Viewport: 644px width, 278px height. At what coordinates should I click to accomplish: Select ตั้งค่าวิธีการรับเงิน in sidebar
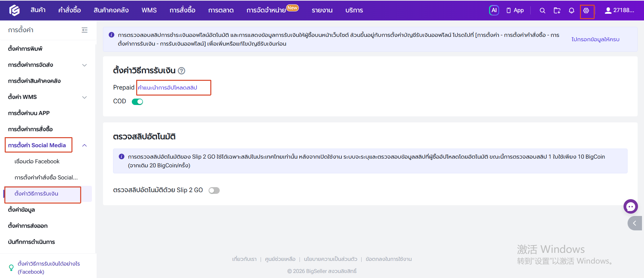[x=36, y=194]
